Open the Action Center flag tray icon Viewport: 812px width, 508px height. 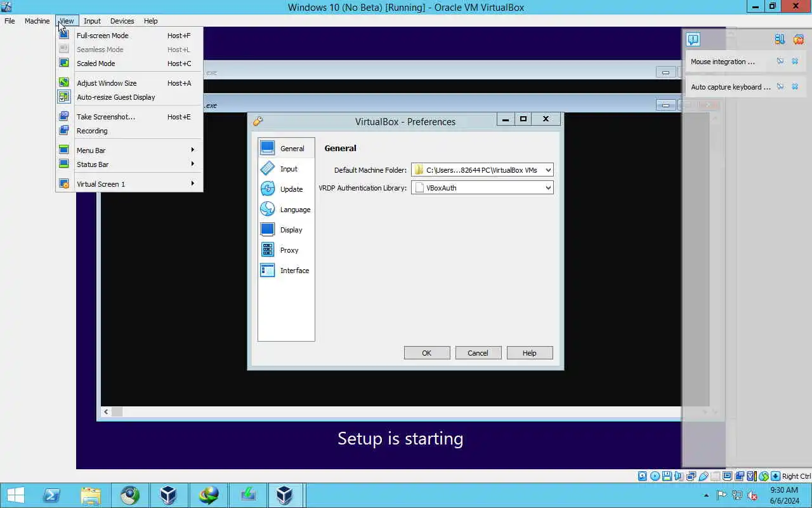[722, 496]
